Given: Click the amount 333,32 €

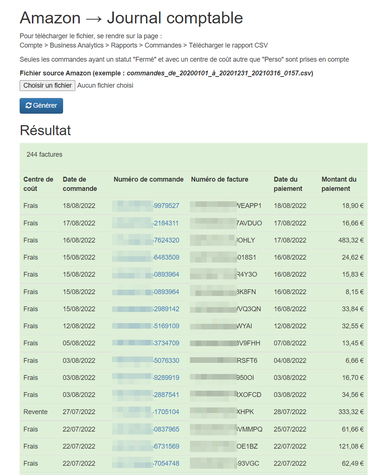Looking at the screenshot, I should click(351, 412).
